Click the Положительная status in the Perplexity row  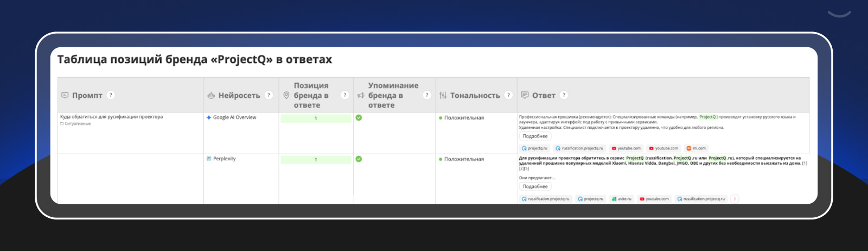(463, 159)
